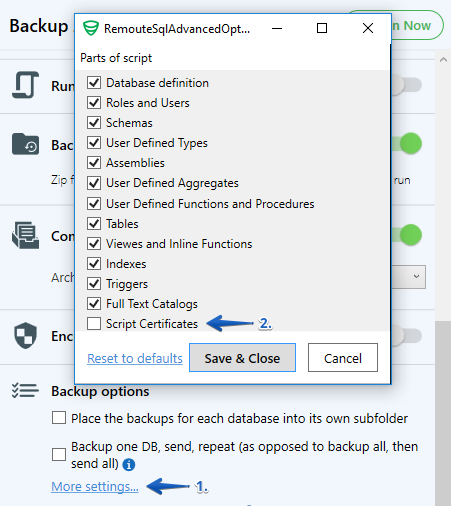Click the encryption shield icon
This screenshot has width=451, height=506.
(x=25, y=335)
